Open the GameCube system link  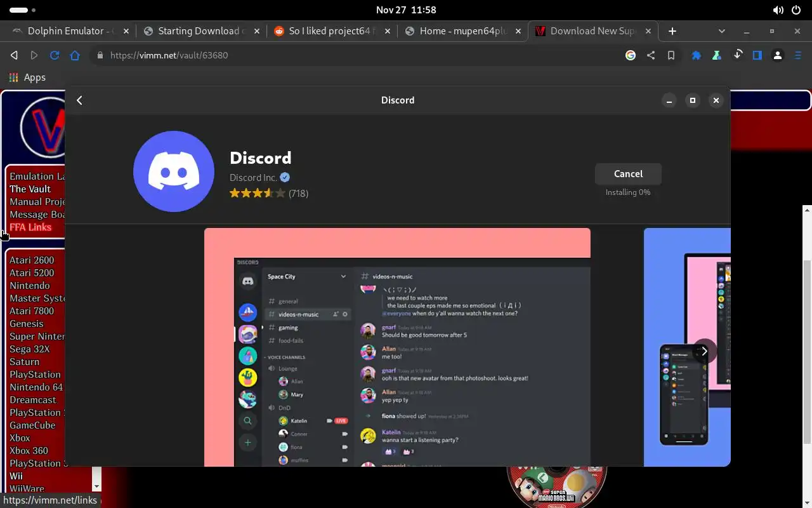pyautogui.click(x=32, y=425)
